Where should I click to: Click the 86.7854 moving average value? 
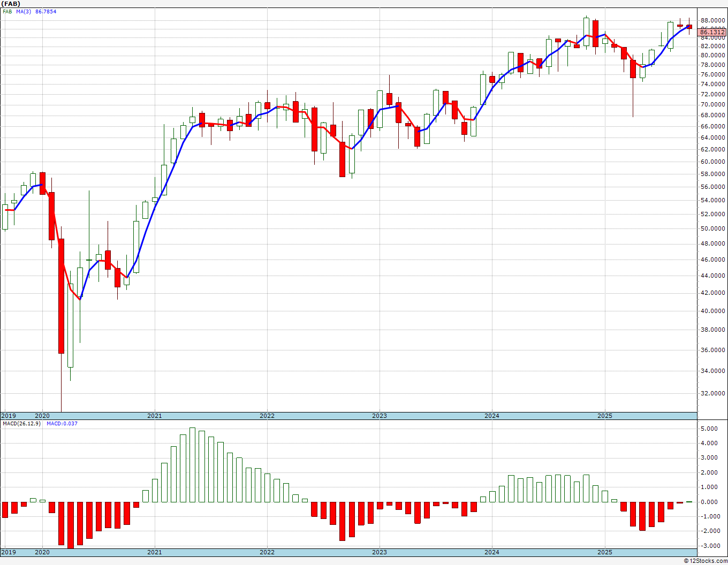[x=46, y=11]
